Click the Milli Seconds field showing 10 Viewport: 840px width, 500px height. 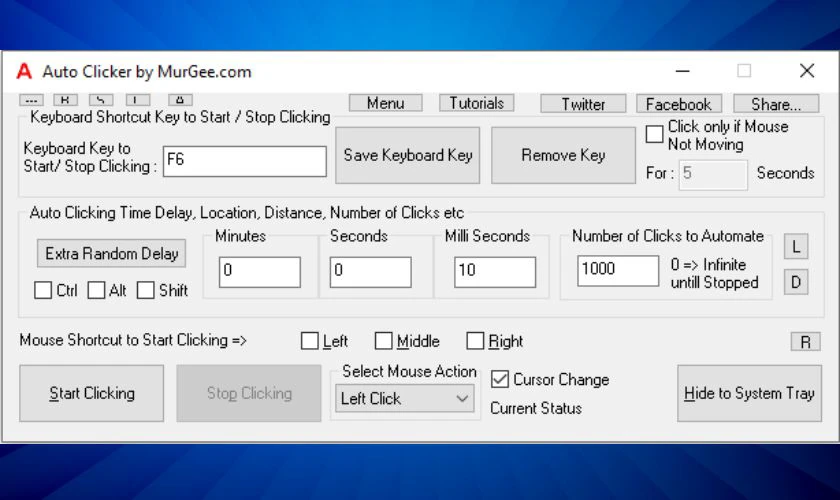coord(495,272)
